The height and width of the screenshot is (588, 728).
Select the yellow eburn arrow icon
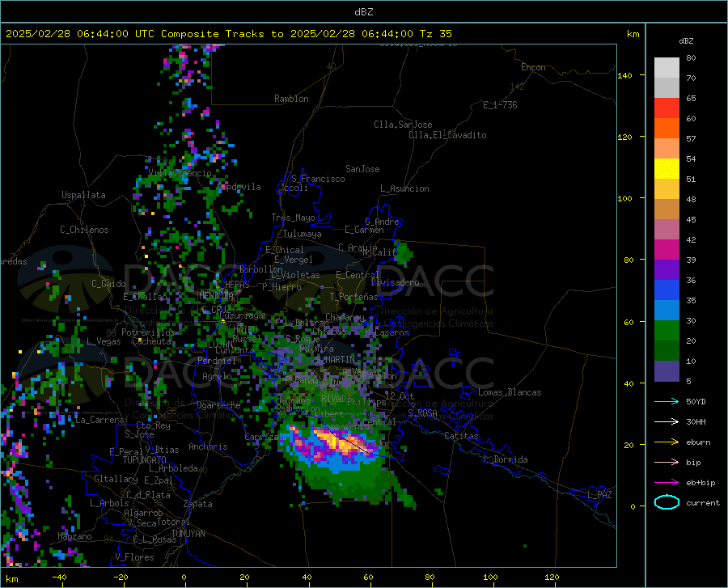667,442
